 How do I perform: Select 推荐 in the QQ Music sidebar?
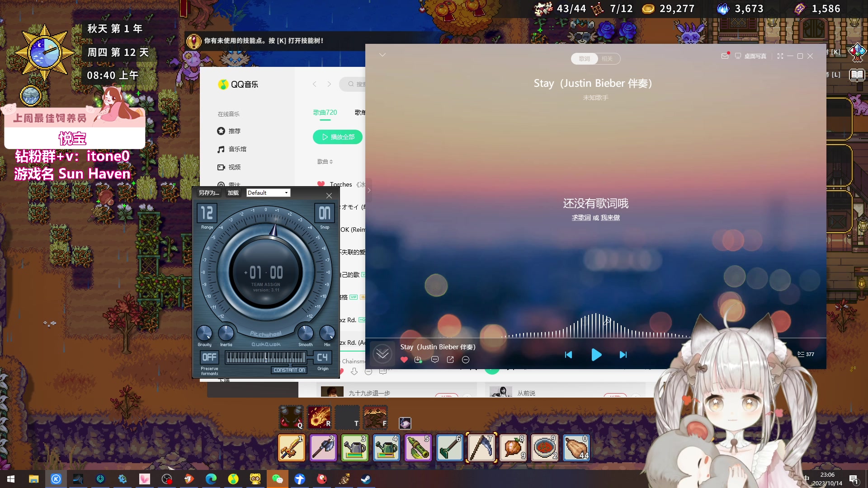coord(234,131)
